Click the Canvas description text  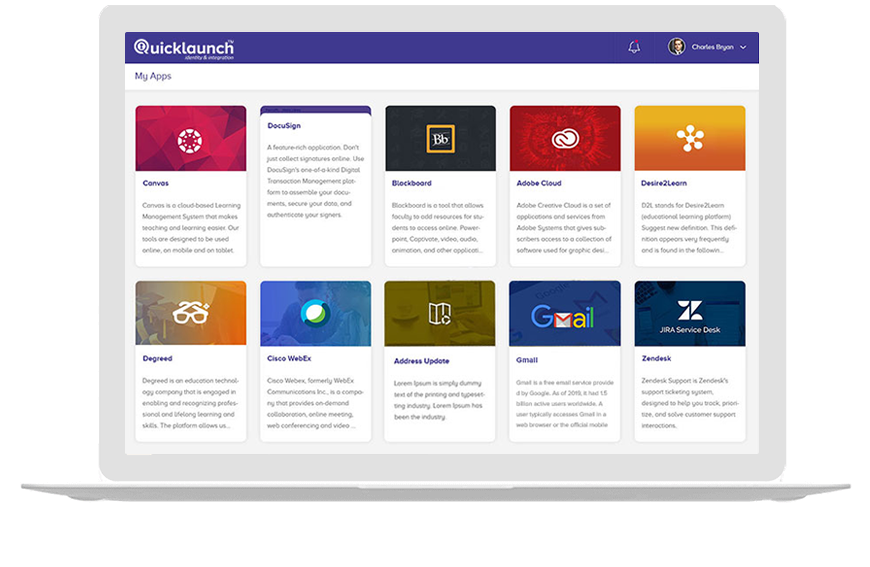191,228
